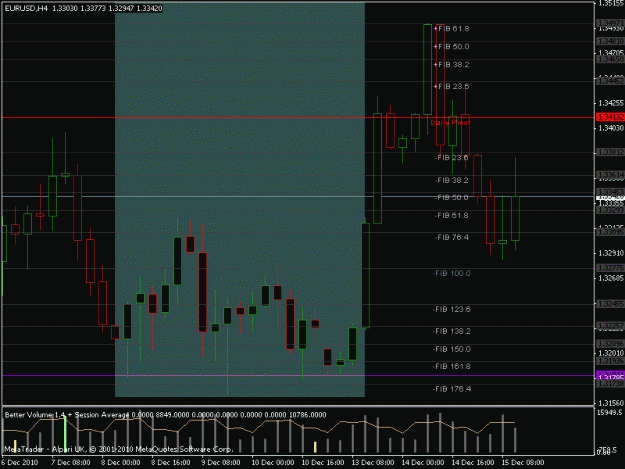Screen dimensions: 625x469
Task: Click the 9 Dec 08:00 time label
Action: point(220,462)
